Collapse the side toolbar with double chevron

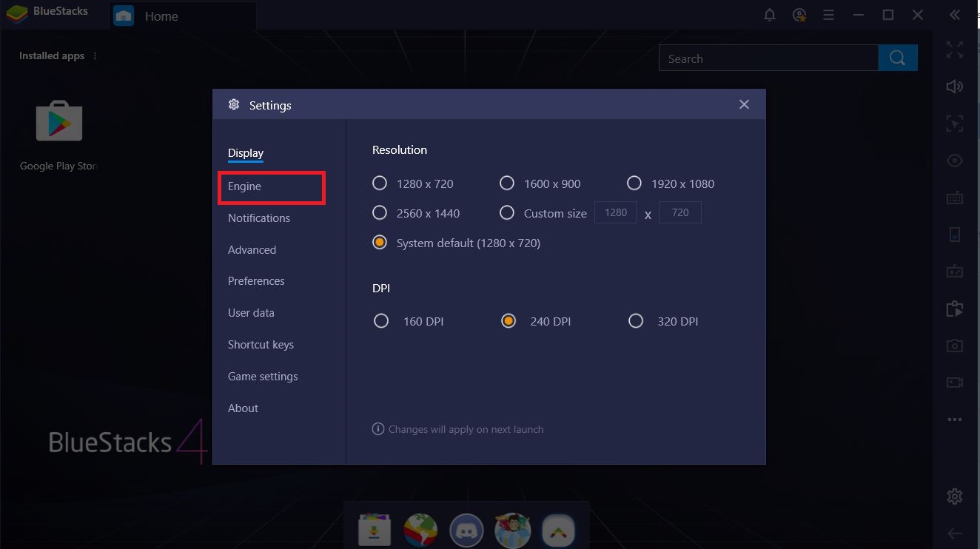(x=955, y=15)
